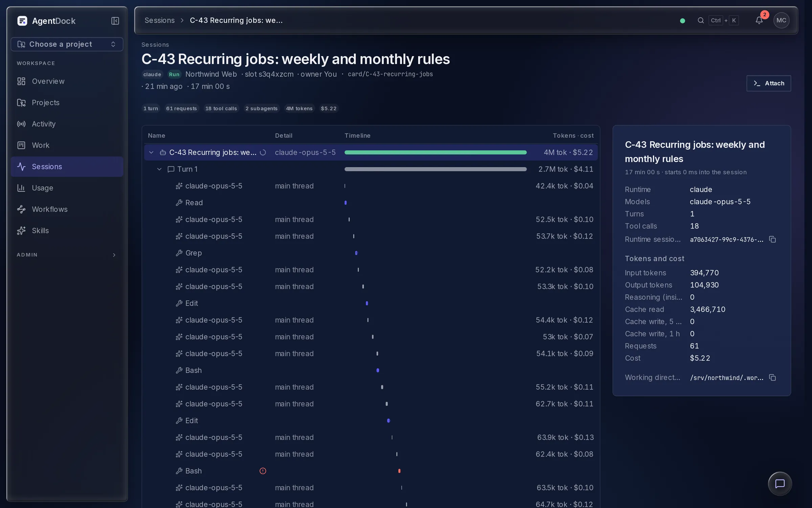The image size is (812, 508).
Task: Click the green status indicator dot
Action: tap(682, 21)
